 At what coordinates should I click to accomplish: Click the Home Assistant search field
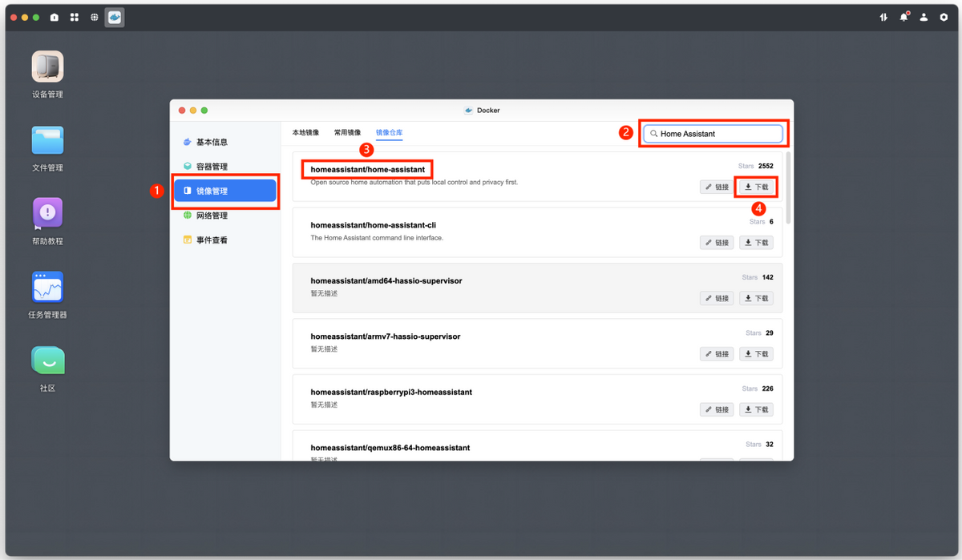pyautogui.click(x=713, y=134)
